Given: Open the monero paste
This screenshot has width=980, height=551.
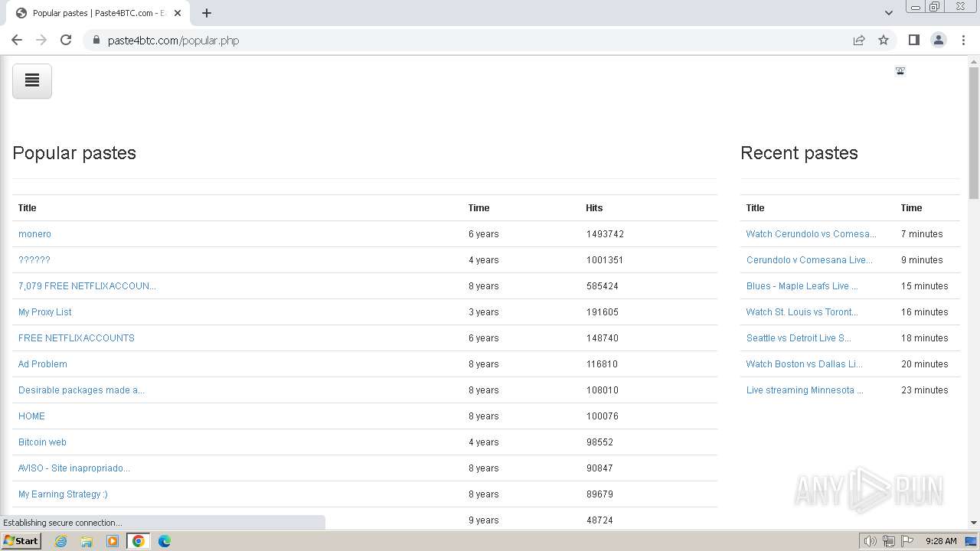Looking at the screenshot, I should click(x=34, y=234).
